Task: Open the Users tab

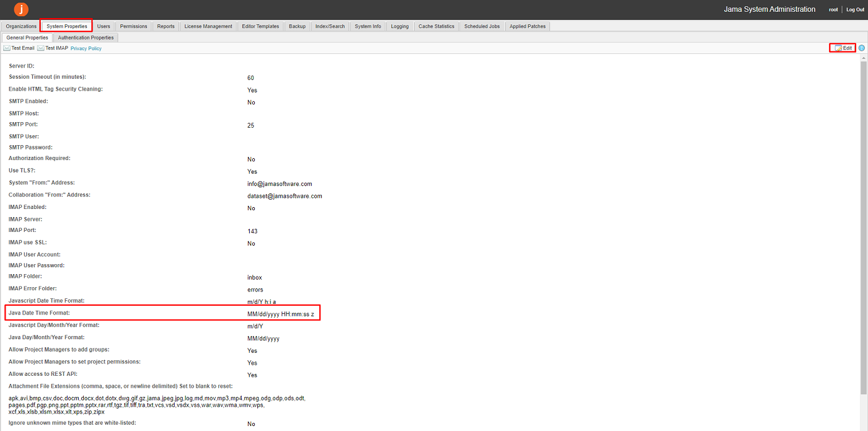Action: (x=104, y=26)
